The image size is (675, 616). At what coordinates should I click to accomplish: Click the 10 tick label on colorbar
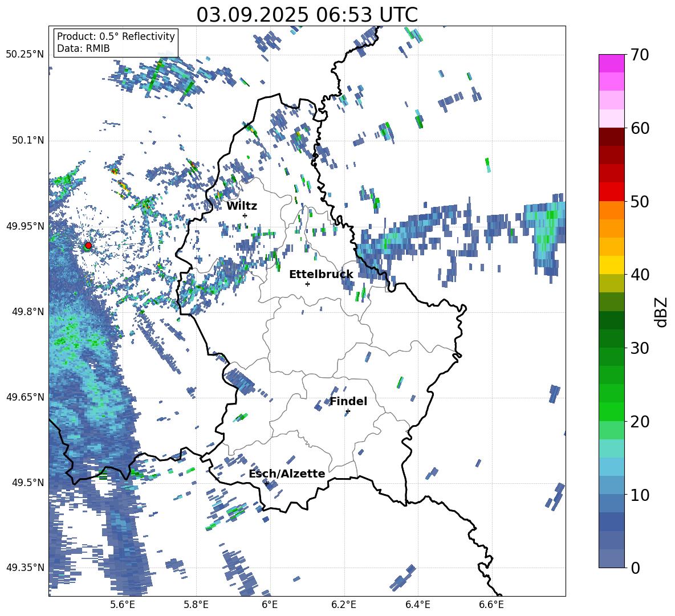coord(640,495)
